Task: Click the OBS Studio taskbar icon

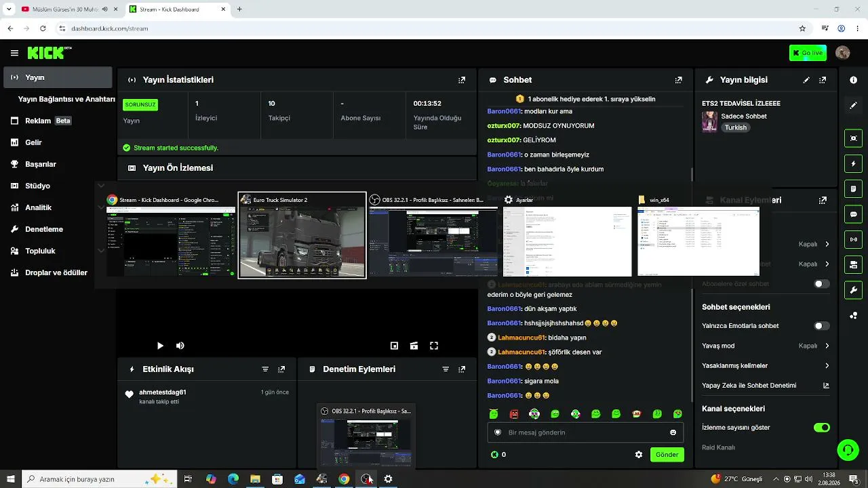Action: point(366,479)
